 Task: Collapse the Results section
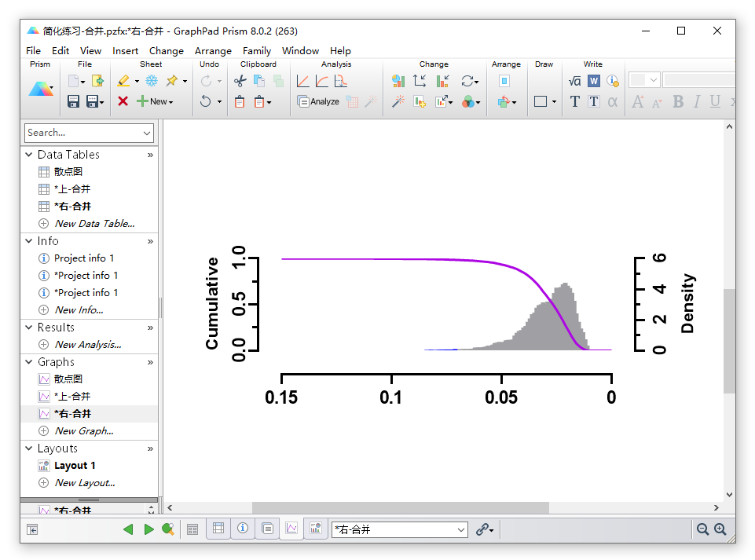tap(29, 328)
